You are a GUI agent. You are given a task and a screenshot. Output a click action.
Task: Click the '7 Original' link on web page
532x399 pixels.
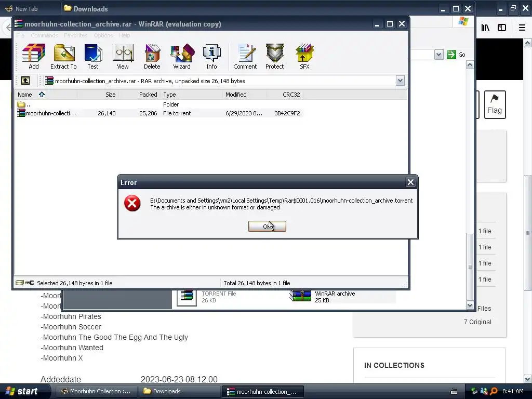[477, 322]
